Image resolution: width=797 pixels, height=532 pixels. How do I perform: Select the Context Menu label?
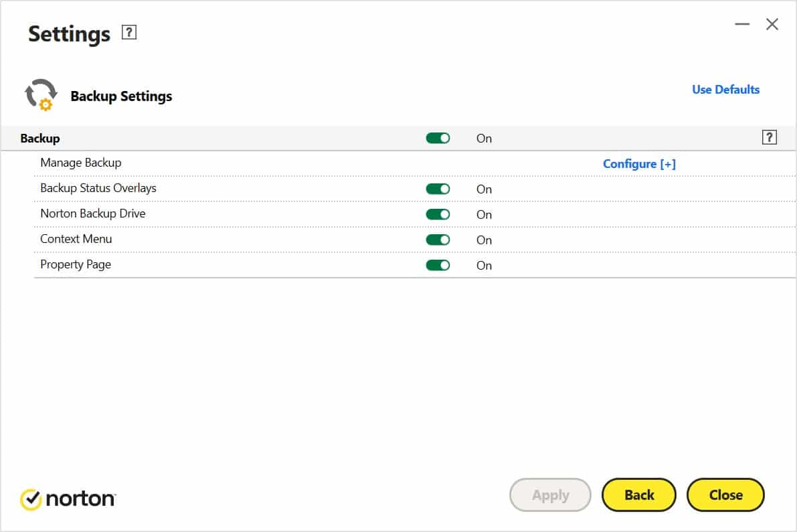pyautogui.click(x=76, y=239)
